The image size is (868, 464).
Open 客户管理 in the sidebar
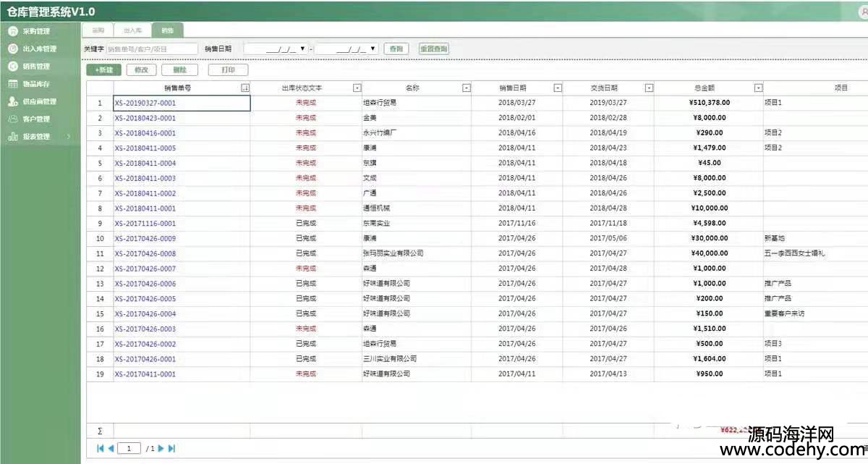coord(35,119)
